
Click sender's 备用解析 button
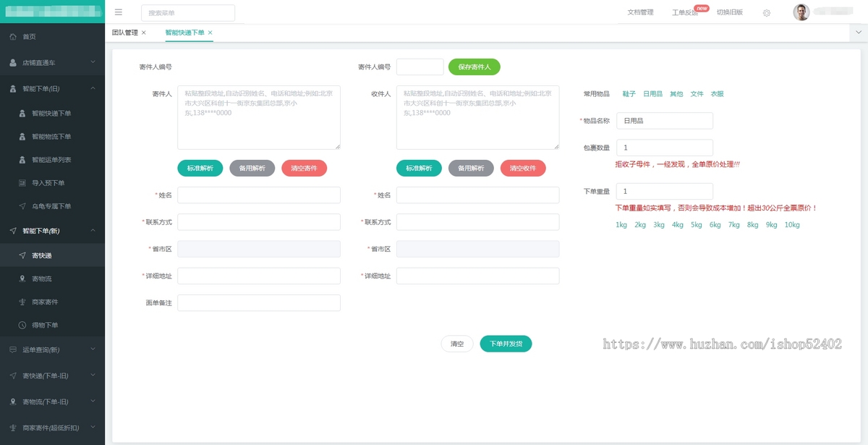(252, 168)
